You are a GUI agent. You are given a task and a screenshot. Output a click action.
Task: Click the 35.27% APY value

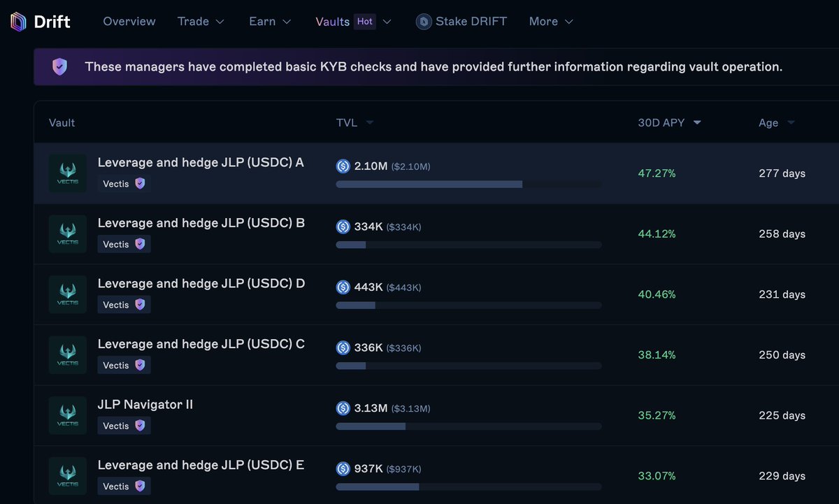click(657, 415)
